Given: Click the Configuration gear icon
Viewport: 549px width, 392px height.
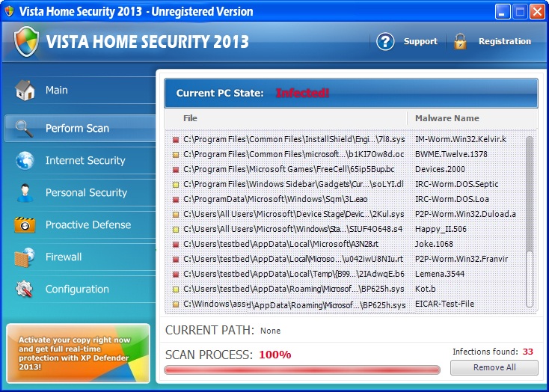Looking at the screenshot, I should (x=24, y=290).
